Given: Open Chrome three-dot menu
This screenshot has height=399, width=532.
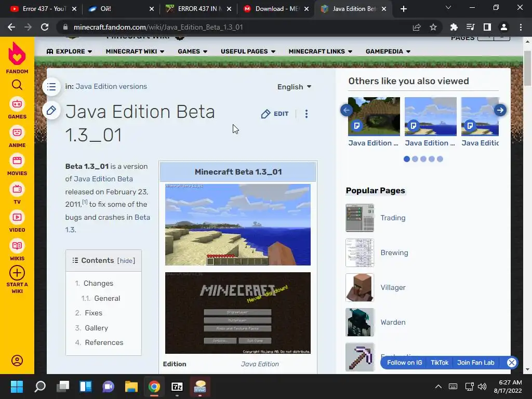Looking at the screenshot, I should pos(521,27).
